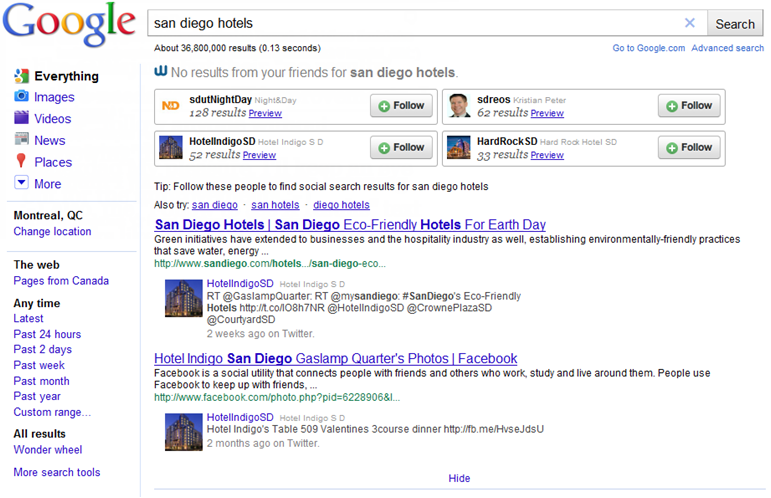Expand More search tools
This screenshot has height=498, width=771.
tap(57, 472)
